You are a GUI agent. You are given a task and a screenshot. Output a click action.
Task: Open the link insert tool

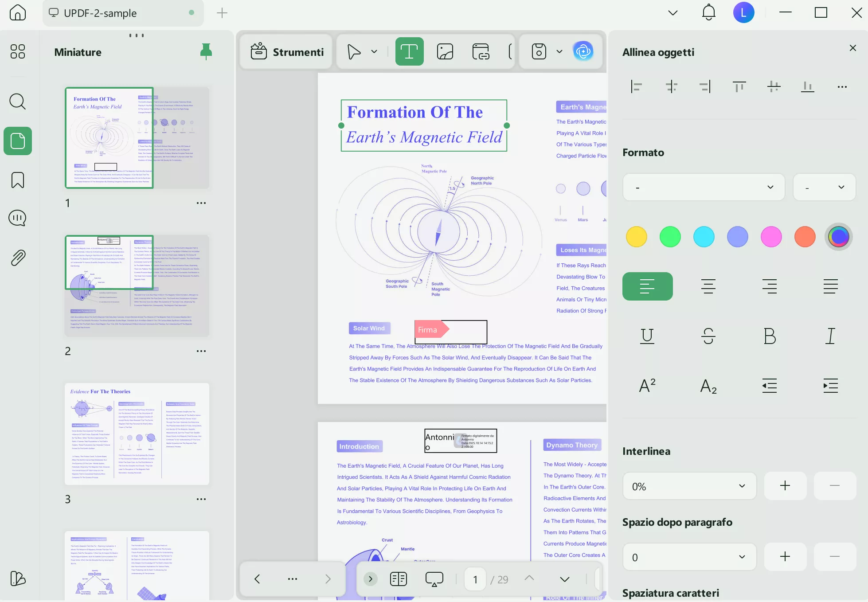point(481,52)
